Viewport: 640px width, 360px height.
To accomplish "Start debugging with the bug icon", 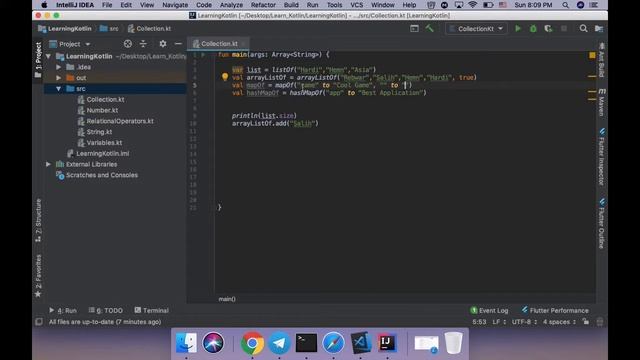I will click(533, 29).
